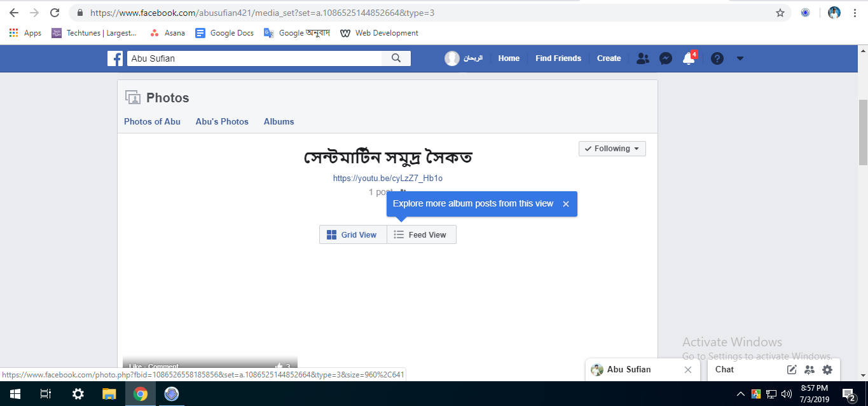Viewport: 868px width, 406px height.
Task: Click the Chat sidebar label
Action: (x=724, y=369)
